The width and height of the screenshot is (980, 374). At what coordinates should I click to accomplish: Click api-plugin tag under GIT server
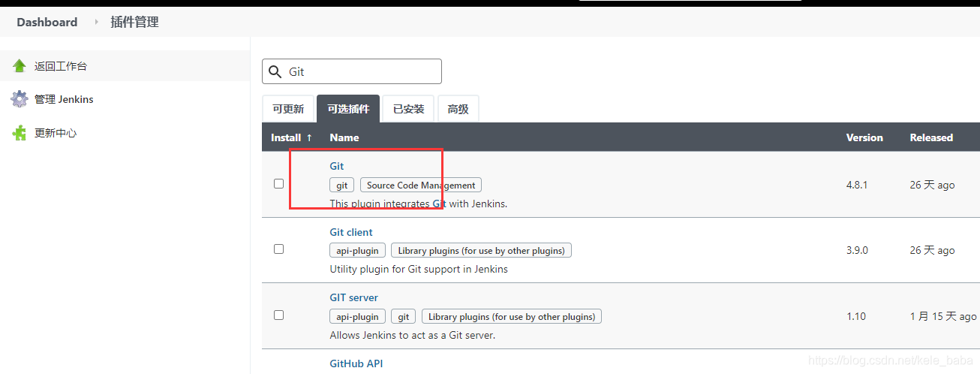358,316
